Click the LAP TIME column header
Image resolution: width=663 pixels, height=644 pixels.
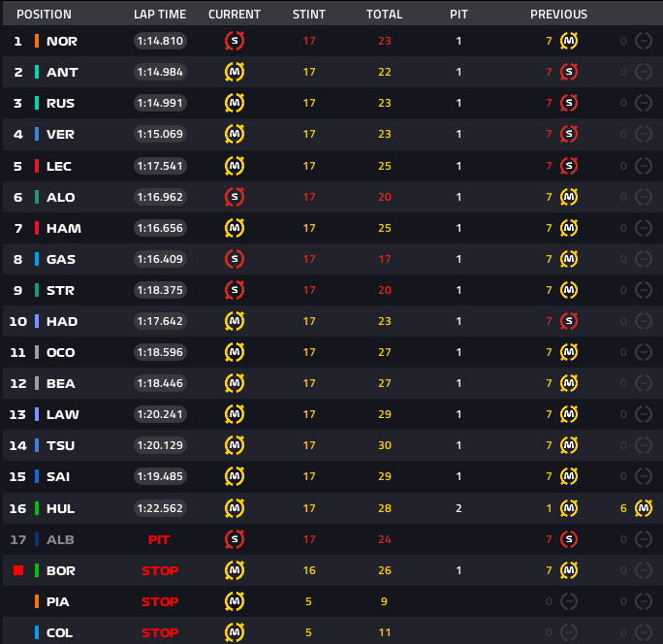(160, 15)
